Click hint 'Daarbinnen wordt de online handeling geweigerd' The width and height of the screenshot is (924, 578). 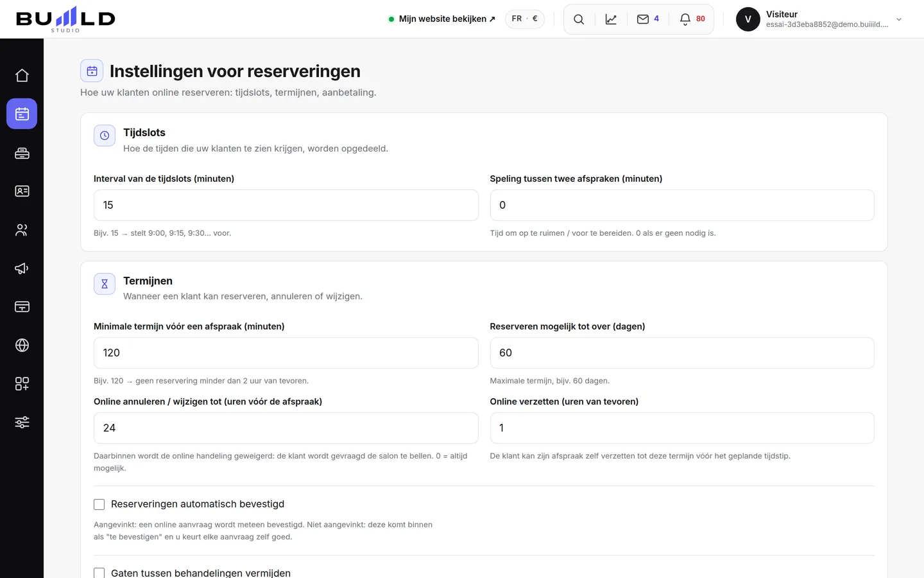click(x=280, y=462)
